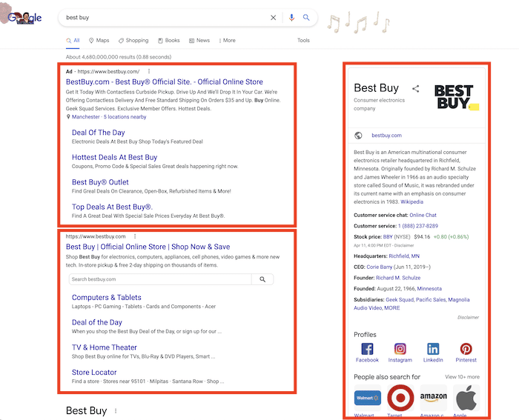Open three-dot menu beside www.bestbuy.com result
The width and height of the screenshot is (519, 420).
[135, 236]
